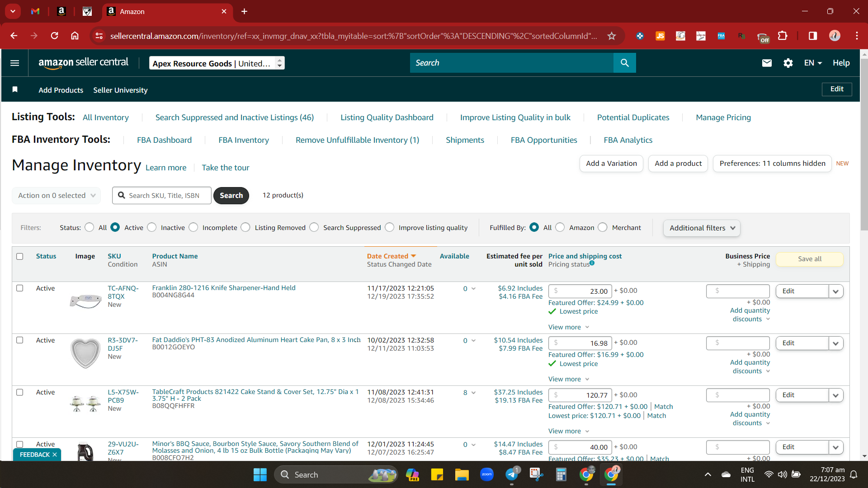Open Zoom from the taskbar

tap(487, 474)
